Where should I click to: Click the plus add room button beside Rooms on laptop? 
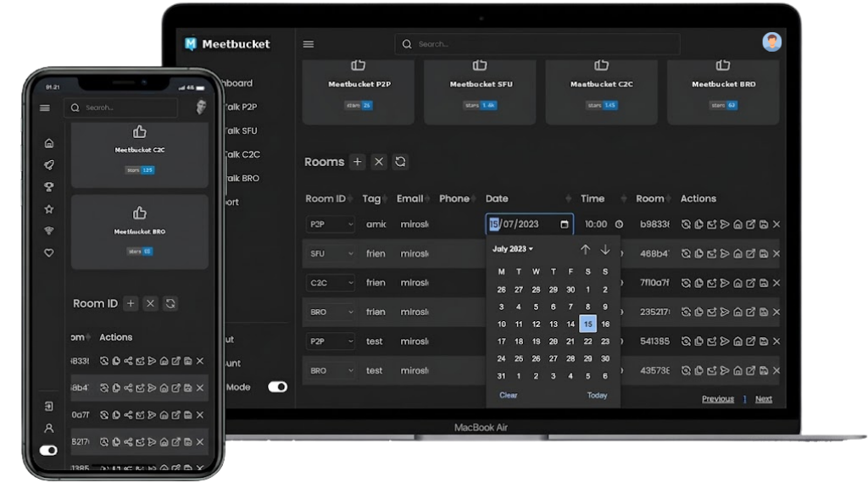coord(358,162)
